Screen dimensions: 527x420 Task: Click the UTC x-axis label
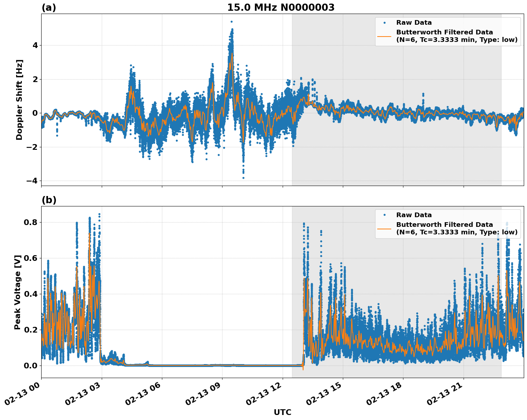coord(282,412)
